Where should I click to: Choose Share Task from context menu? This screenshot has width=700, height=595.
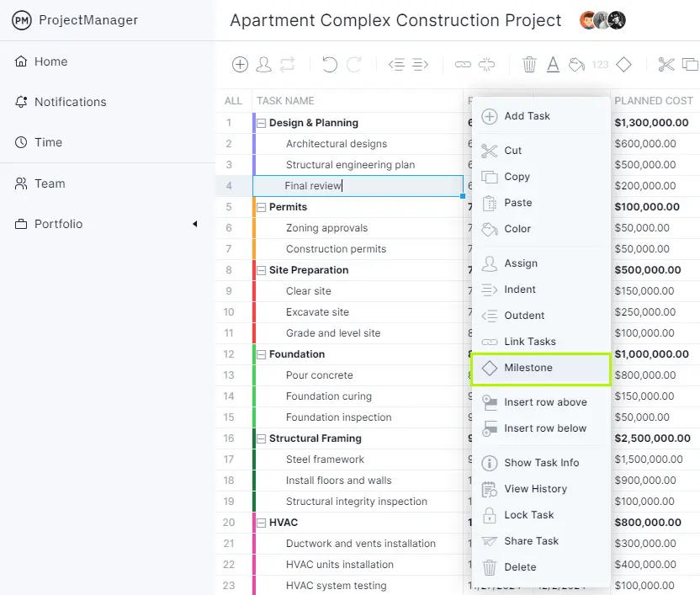pos(541,541)
